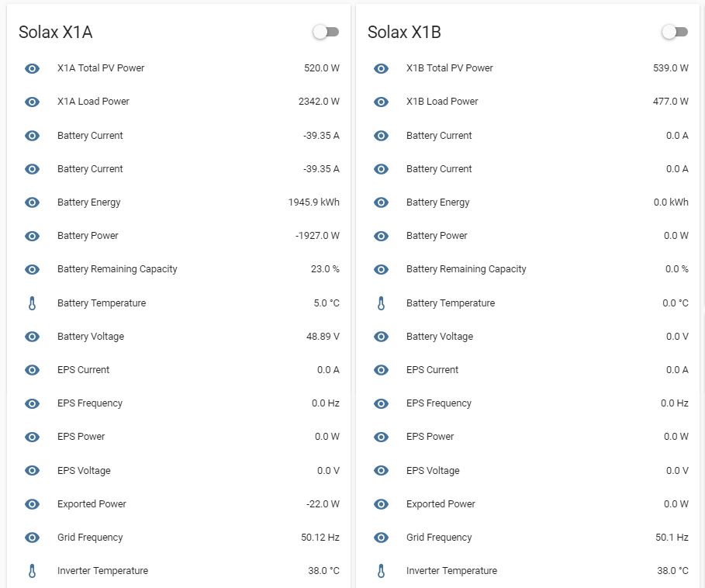Click the eye icon beside Solax X1B Grid Frequency
Viewport: 705px width, 588px height.
[381, 538]
